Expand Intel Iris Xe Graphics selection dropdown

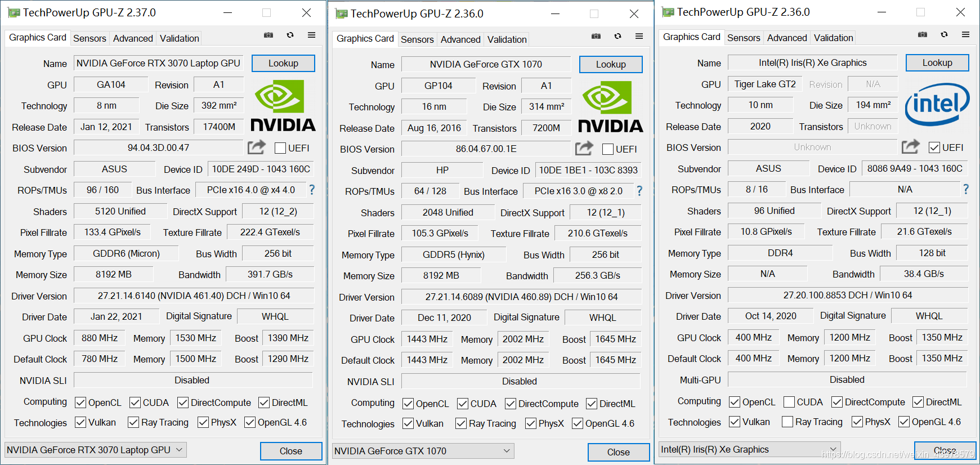tap(749, 449)
